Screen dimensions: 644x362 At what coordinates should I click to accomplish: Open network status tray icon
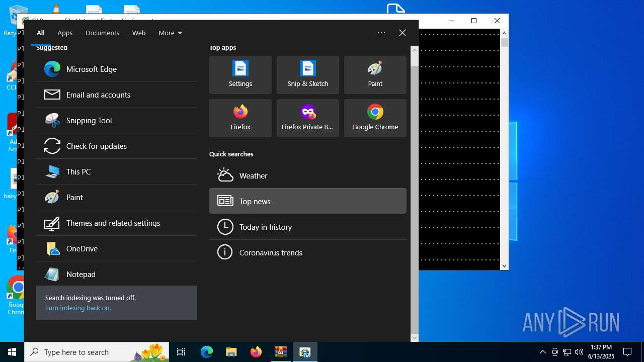coord(567,352)
